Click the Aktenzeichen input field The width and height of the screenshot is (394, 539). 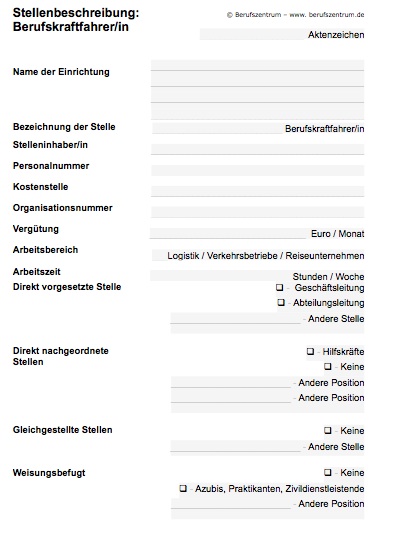coord(253,34)
